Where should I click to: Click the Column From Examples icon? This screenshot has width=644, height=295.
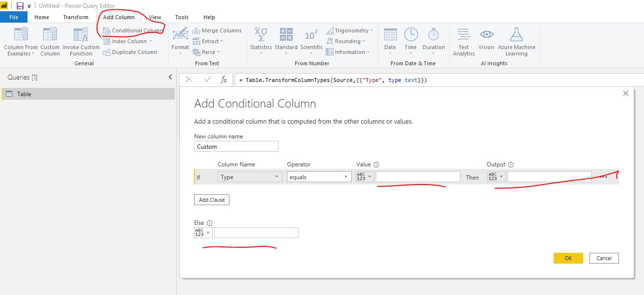[21, 34]
